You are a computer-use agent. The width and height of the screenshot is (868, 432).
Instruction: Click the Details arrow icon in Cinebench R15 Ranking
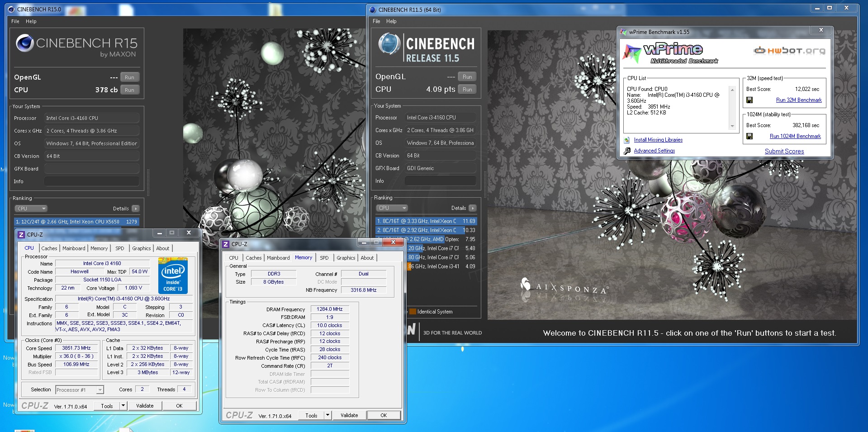[135, 209]
